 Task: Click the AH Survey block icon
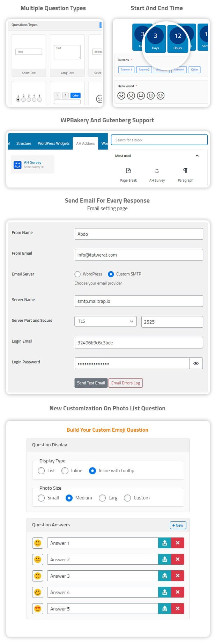pyautogui.click(x=157, y=171)
